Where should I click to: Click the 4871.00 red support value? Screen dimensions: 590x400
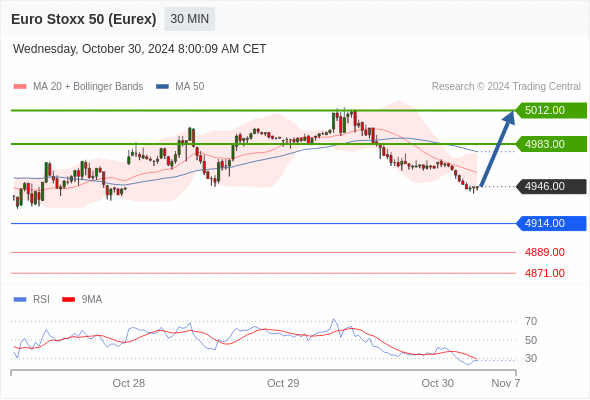click(545, 273)
